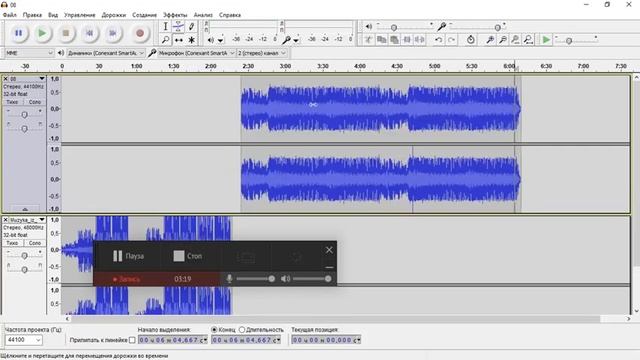This screenshot has width=640, height=360.
Task: Open the Эффекты menu
Action: coord(175,15)
